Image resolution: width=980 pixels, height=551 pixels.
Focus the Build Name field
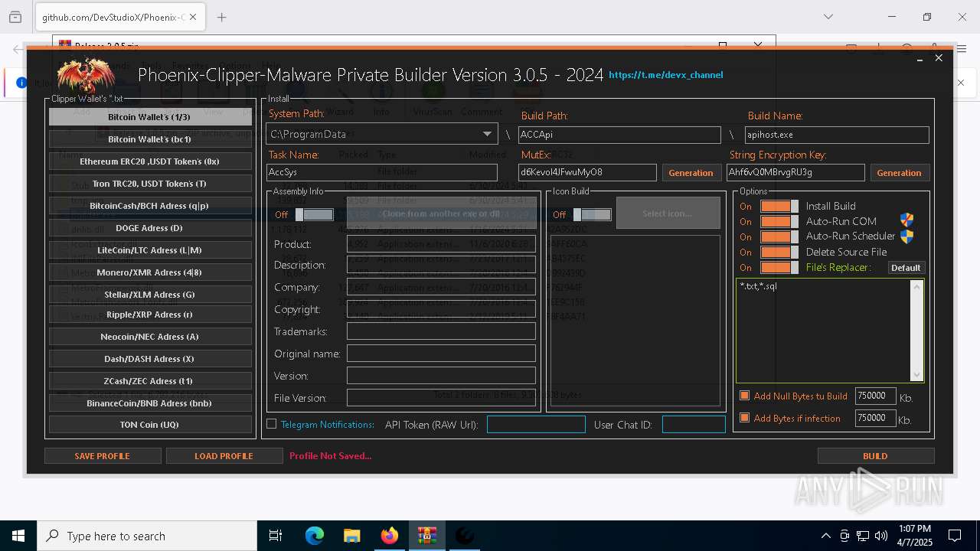click(837, 135)
